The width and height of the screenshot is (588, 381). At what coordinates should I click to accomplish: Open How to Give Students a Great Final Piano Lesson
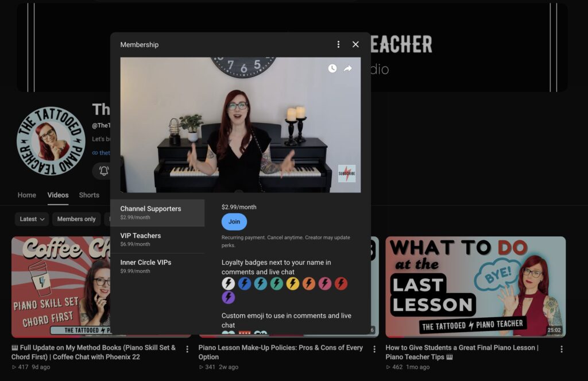click(462, 352)
